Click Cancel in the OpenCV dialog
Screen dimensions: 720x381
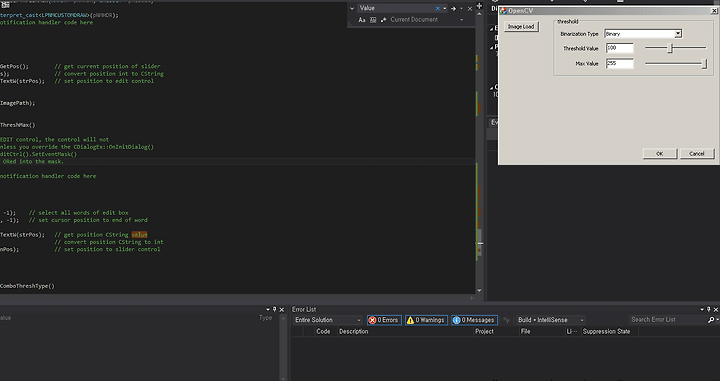pyautogui.click(x=697, y=153)
